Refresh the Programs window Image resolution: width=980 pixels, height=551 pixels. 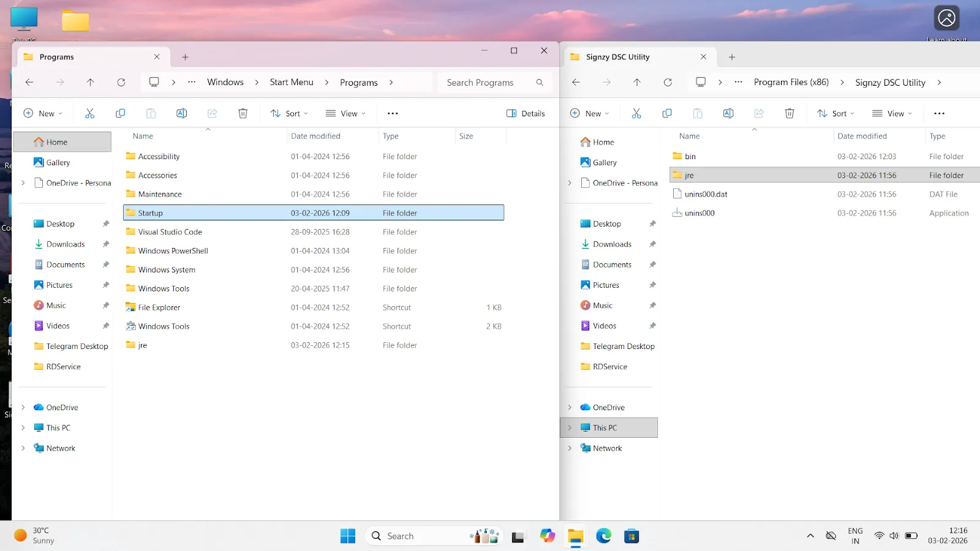121,82
